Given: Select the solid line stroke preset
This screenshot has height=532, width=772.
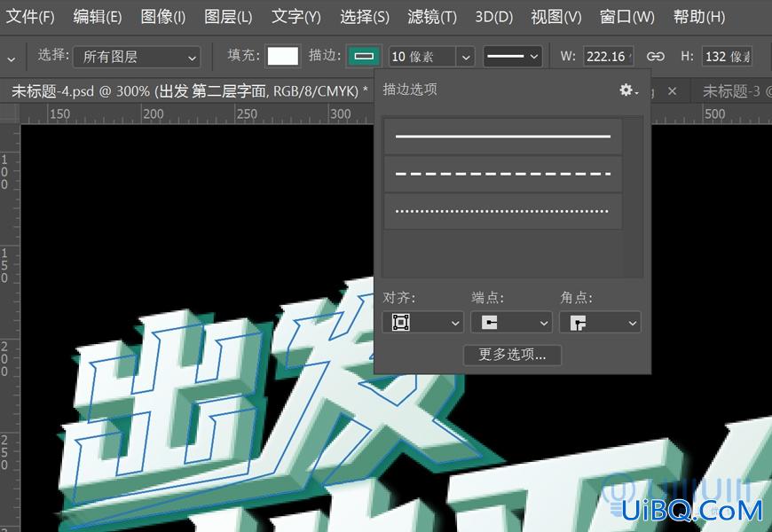Looking at the screenshot, I should pos(502,137).
